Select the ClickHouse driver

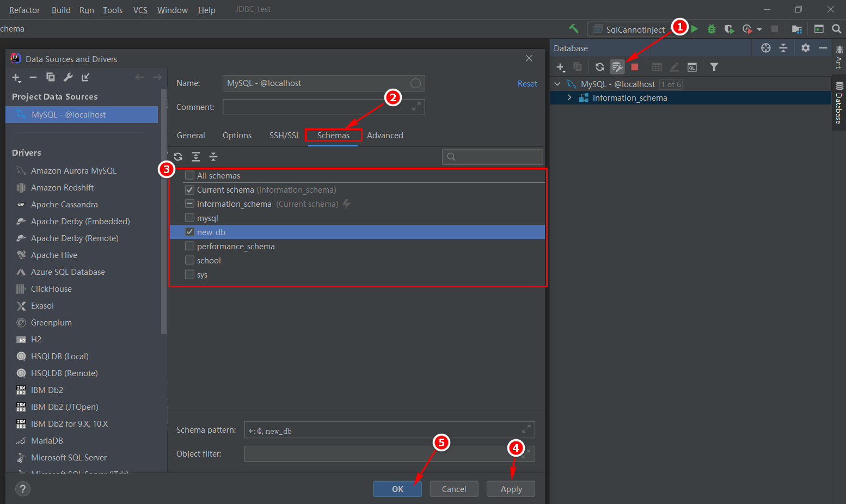[x=51, y=288]
